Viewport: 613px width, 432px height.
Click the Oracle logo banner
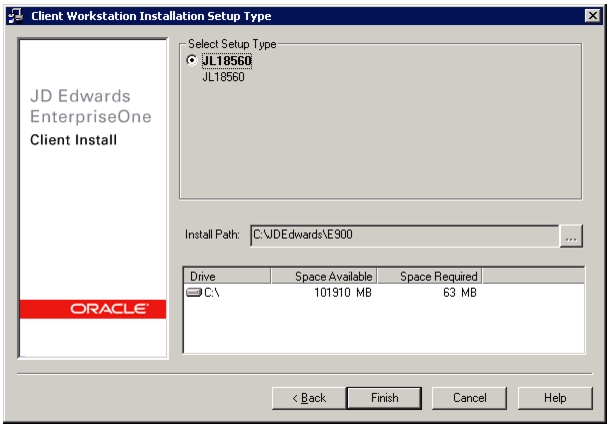93,309
